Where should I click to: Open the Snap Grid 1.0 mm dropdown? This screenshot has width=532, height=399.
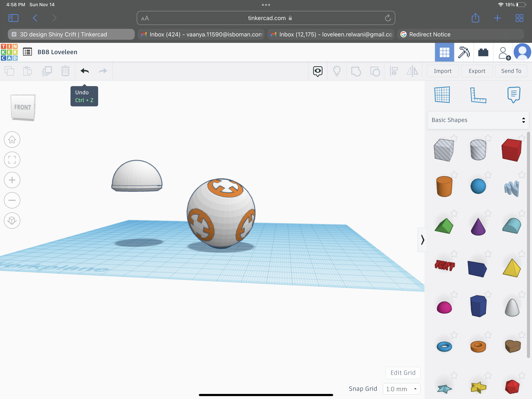[x=401, y=389]
